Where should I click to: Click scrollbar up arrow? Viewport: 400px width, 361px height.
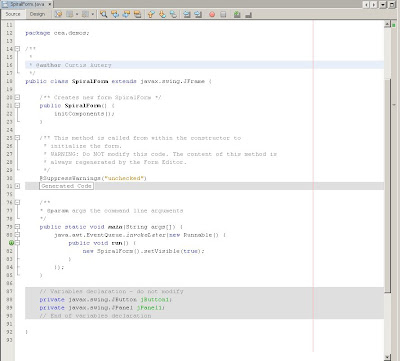[x=387, y=24]
